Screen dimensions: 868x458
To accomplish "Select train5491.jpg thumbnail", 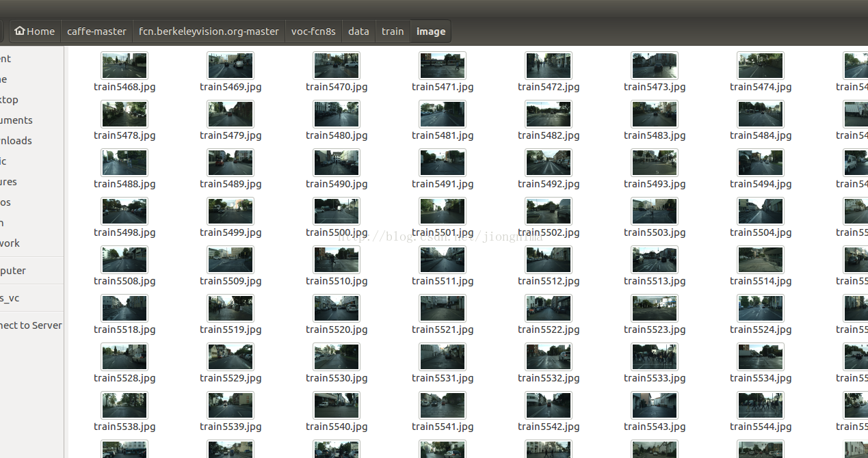I will 443,163.
